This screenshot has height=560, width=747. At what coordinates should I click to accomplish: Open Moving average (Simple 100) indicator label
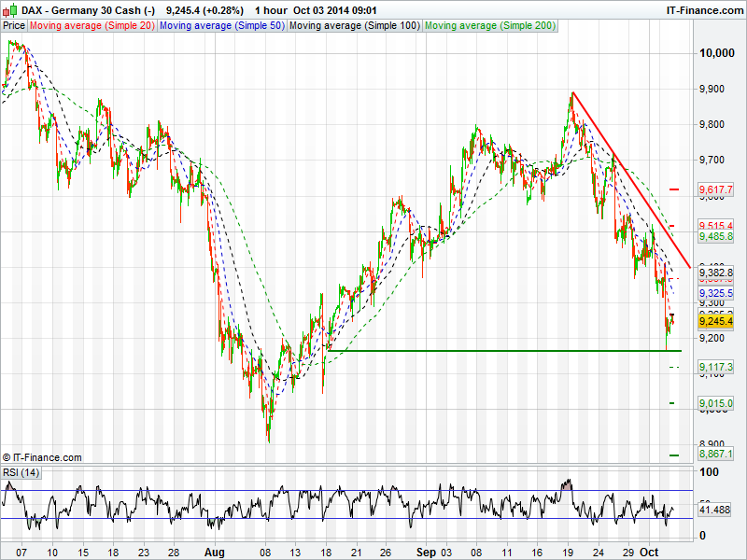coord(354,26)
